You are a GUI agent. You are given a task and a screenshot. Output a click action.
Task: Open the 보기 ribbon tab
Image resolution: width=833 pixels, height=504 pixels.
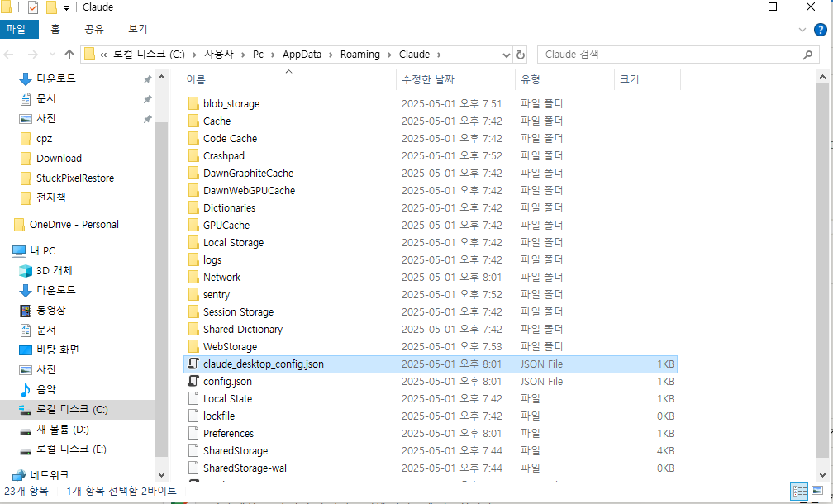pyautogui.click(x=137, y=29)
